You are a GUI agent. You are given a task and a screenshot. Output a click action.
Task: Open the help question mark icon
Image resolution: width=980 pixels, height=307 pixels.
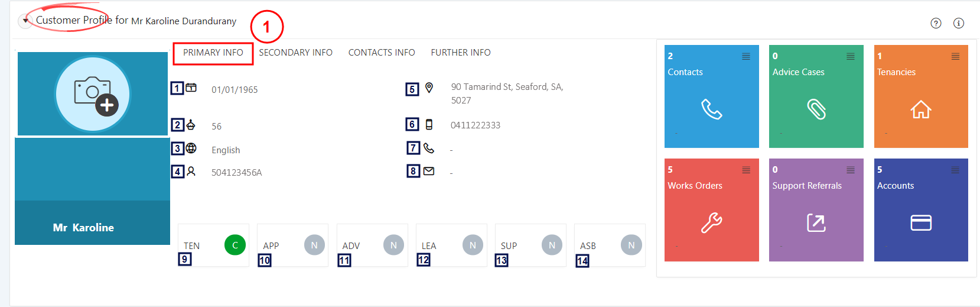click(x=936, y=23)
